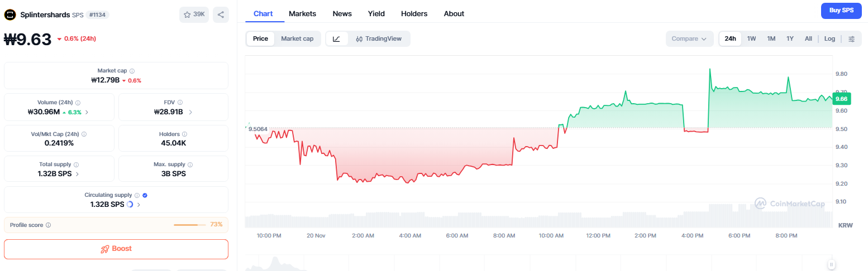Show Profile score info icon
868x271 pixels.
tap(49, 225)
